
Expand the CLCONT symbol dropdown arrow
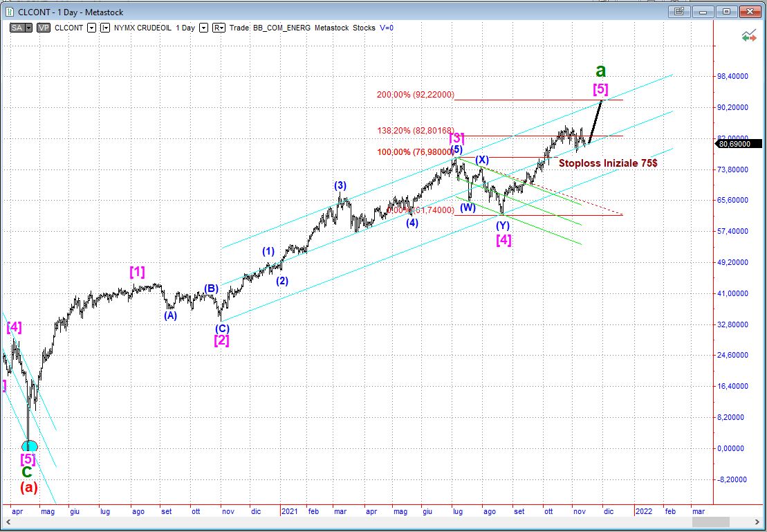[91, 28]
